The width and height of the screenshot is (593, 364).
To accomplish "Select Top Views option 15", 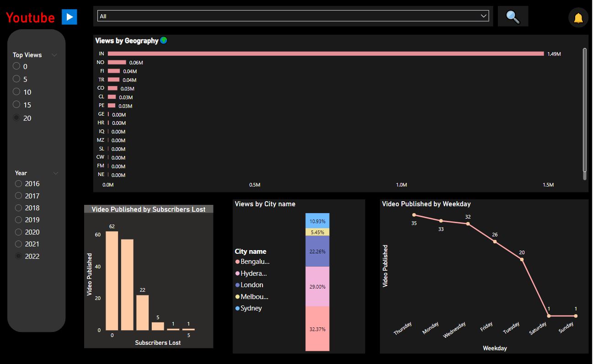I will 16,105.
